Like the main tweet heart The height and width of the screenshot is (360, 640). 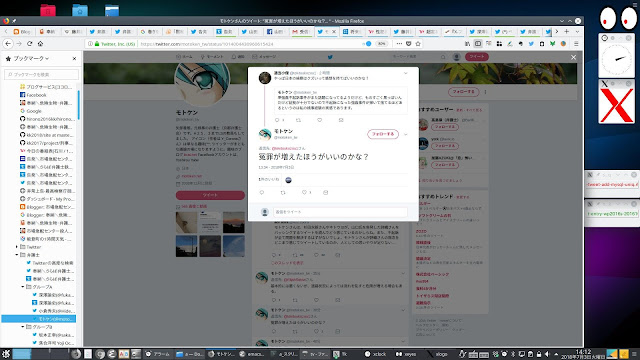coord(304,192)
